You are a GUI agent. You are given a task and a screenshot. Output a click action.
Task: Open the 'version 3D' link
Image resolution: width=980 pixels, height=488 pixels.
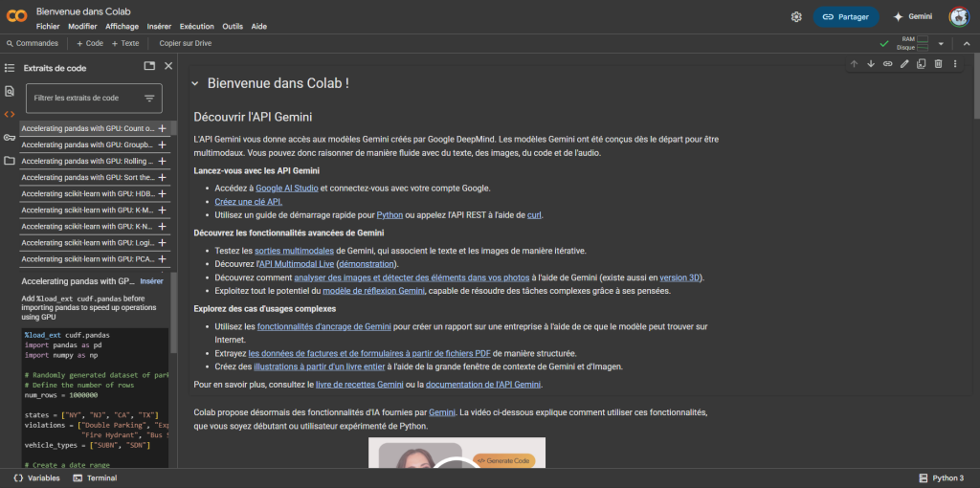pos(681,277)
